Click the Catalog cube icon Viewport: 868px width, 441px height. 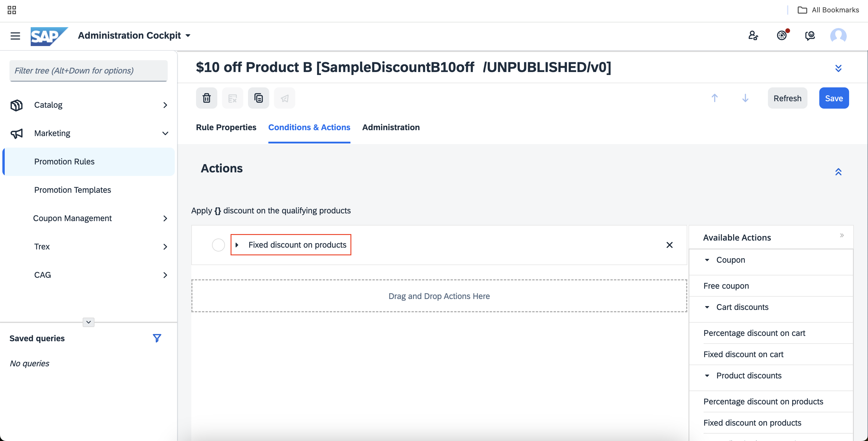pyautogui.click(x=17, y=105)
